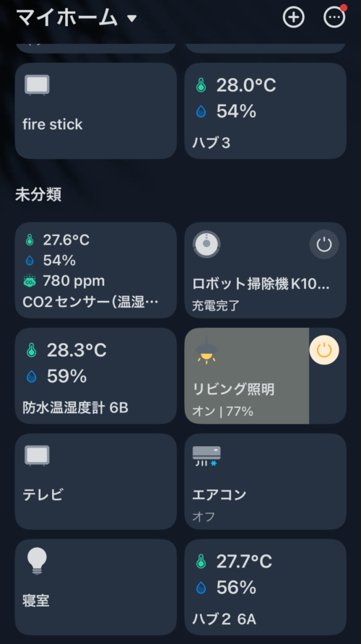The image size is (361, 644).
Task: Open the CO2センサー device card
Action: (x=96, y=270)
